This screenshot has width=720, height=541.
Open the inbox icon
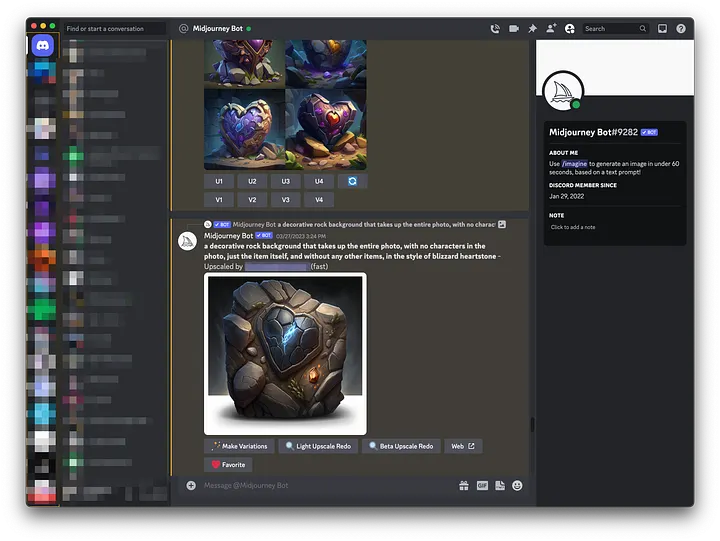(x=662, y=29)
